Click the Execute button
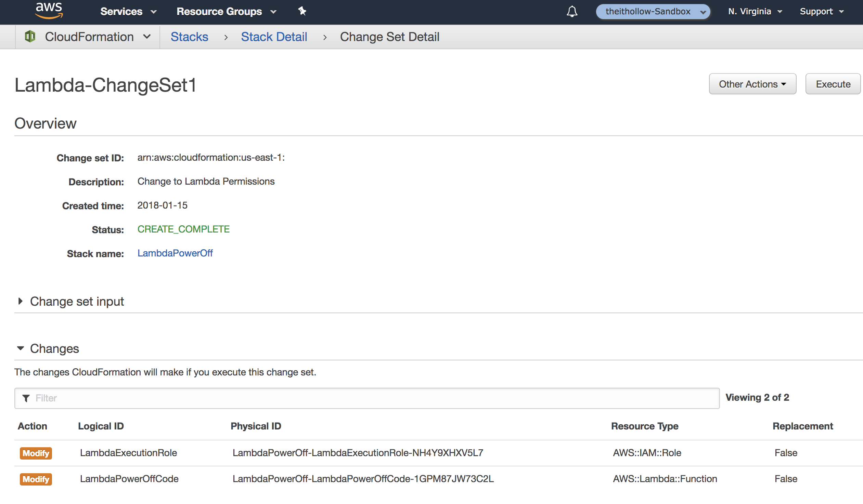 pos(833,84)
